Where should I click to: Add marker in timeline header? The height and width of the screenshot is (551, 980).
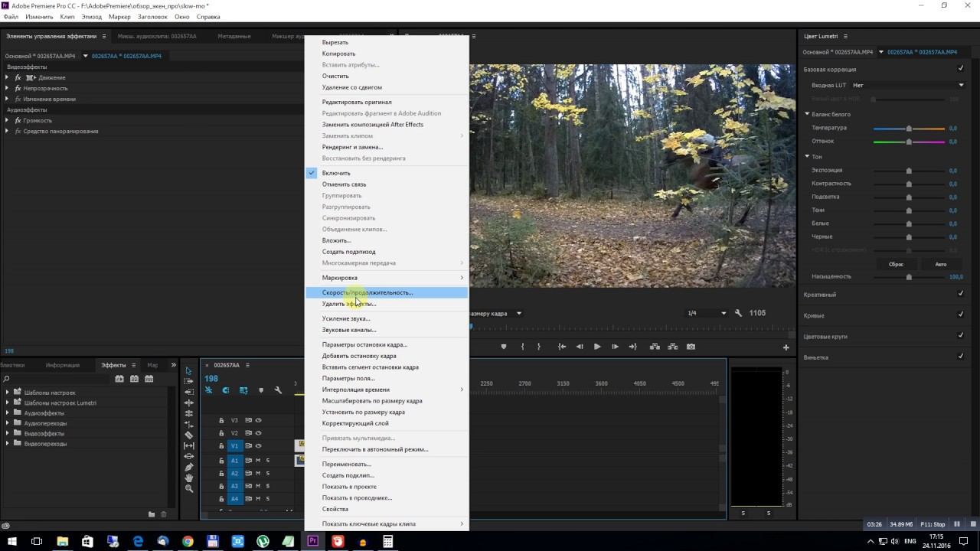pyautogui.click(x=260, y=390)
